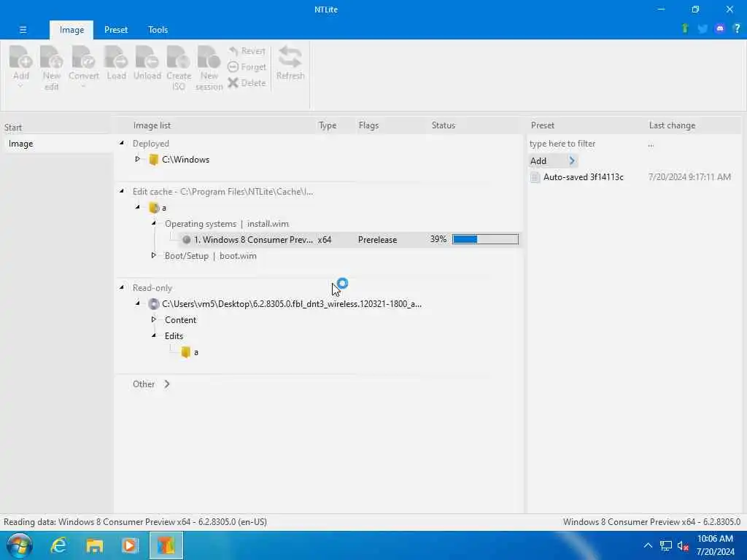Select Windows 8 Consumer Preview image row
747x560 pixels.
(320, 239)
